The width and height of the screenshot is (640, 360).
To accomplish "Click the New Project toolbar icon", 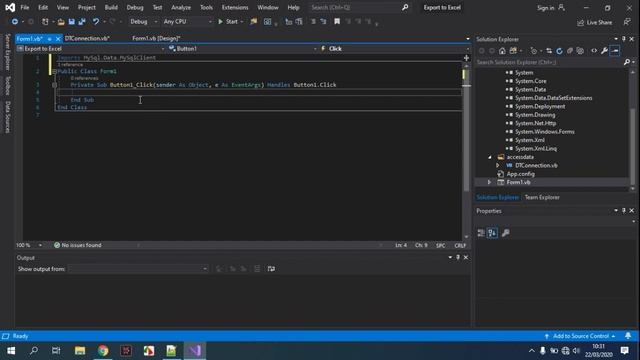I will pos(45,22).
